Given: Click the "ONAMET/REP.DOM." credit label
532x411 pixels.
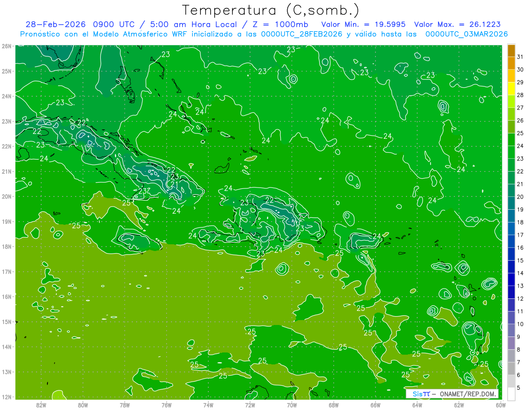Looking at the screenshot, I should click(x=467, y=394).
